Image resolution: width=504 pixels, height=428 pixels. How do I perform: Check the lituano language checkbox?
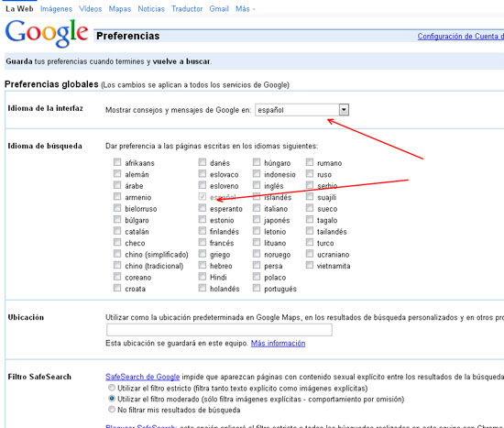(x=257, y=242)
